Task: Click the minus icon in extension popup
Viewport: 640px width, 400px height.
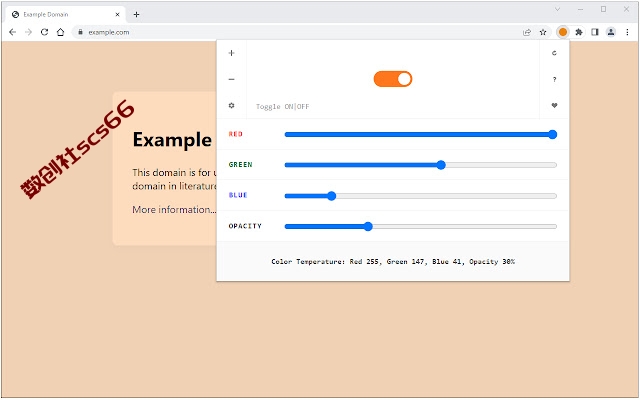Action: pyautogui.click(x=231, y=79)
